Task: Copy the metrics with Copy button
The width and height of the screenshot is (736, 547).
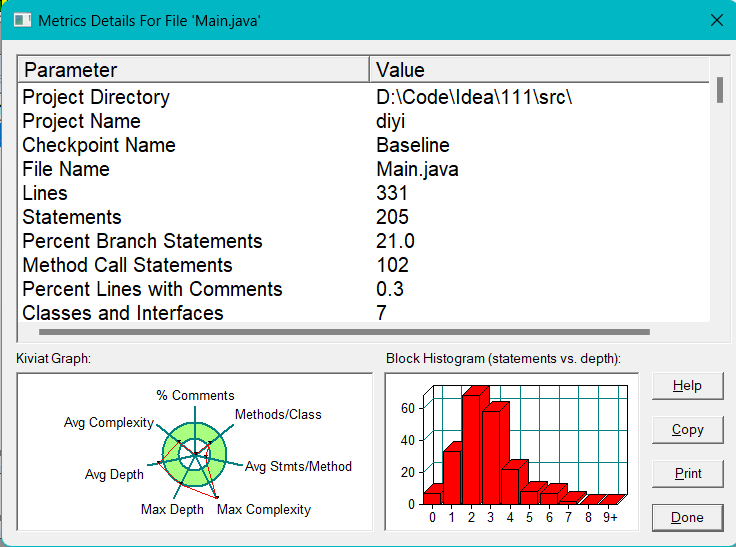Action: tap(687, 430)
